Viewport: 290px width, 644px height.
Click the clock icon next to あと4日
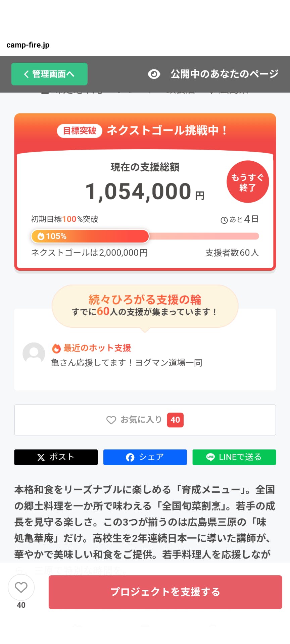[x=224, y=220]
